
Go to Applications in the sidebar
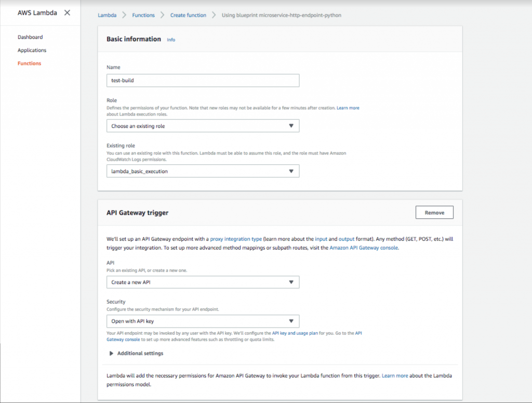32,50
